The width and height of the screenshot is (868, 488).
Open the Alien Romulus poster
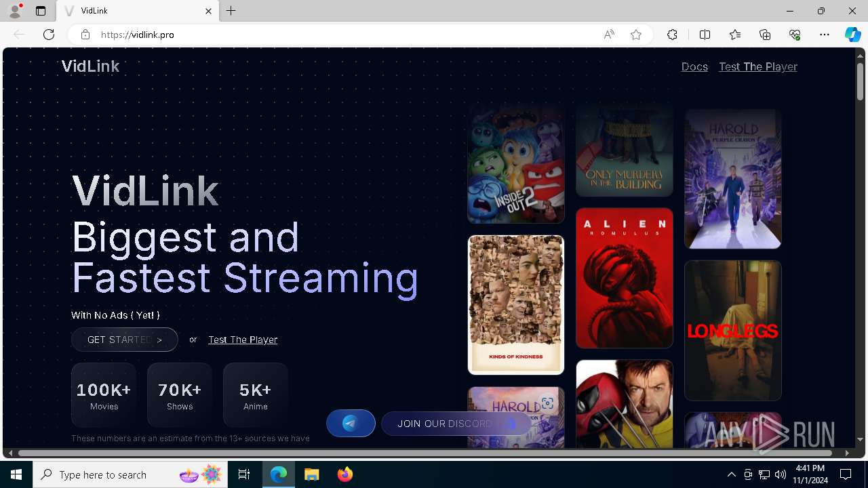(x=625, y=278)
